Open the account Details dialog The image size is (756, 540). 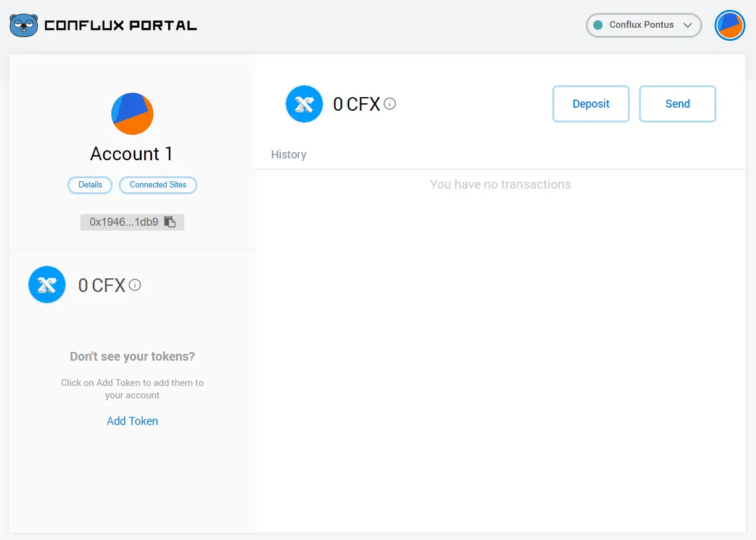[90, 185]
